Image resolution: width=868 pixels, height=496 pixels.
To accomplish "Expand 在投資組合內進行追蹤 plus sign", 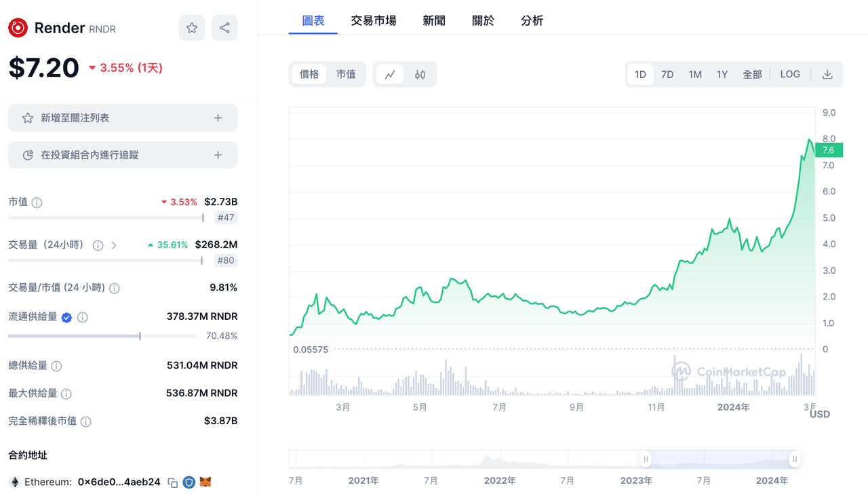I will 218,155.
